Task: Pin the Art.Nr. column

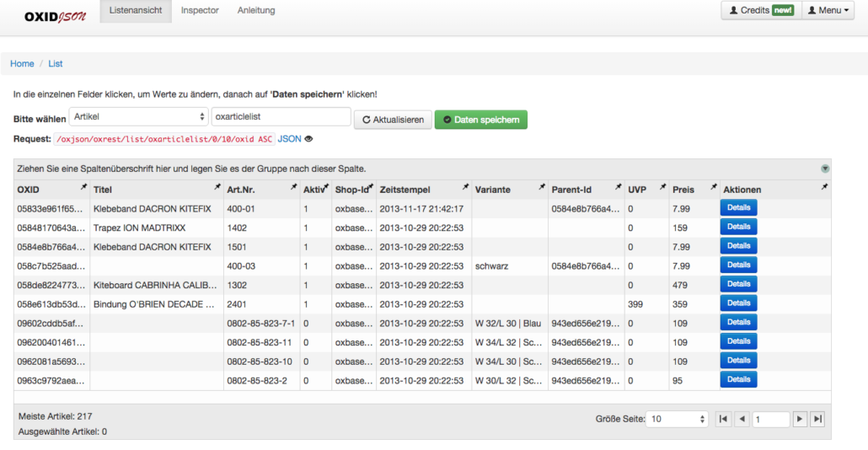Action: pos(294,187)
